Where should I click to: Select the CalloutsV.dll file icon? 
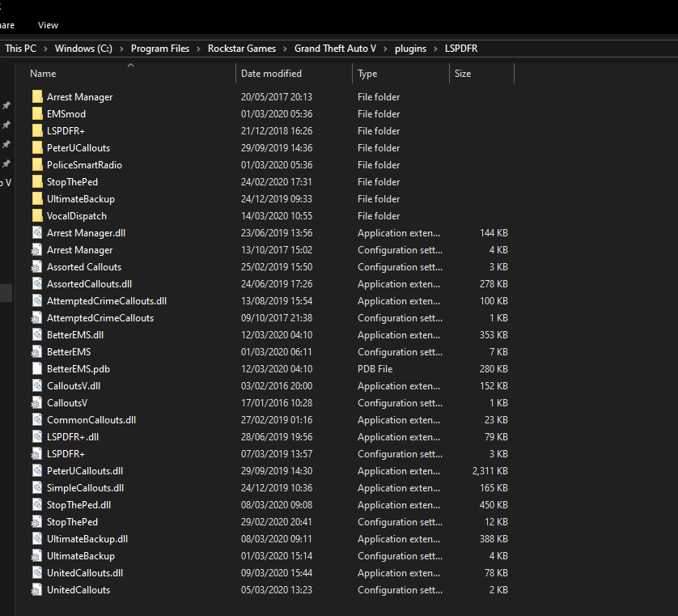coord(37,386)
